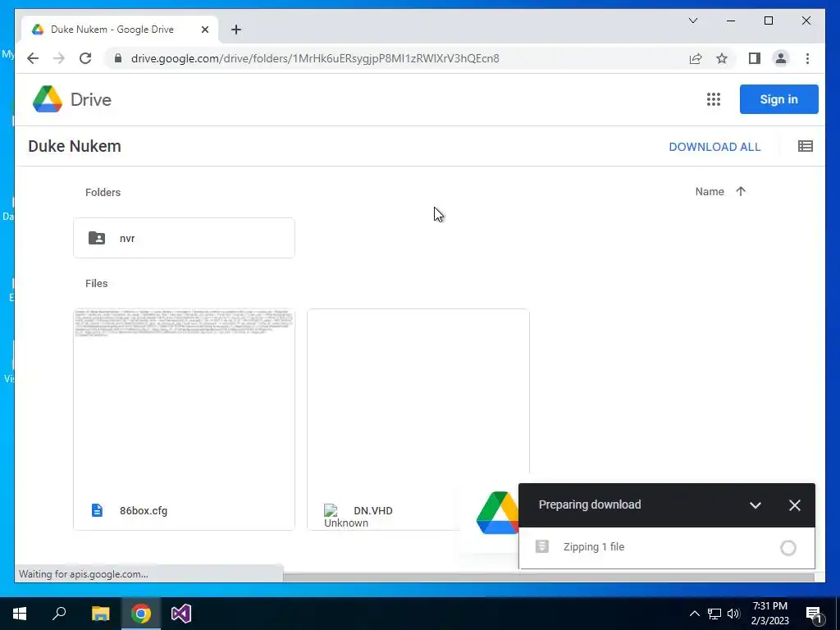Open the Chrome three-dot menu
The width and height of the screenshot is (840, 630).
pyautogui.click(x=807, y=58)
